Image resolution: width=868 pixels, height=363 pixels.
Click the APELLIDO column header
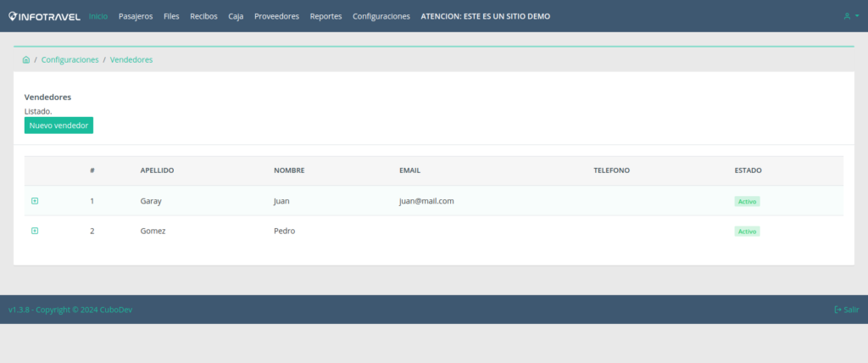pyautogui.click(x=157, y=170)
